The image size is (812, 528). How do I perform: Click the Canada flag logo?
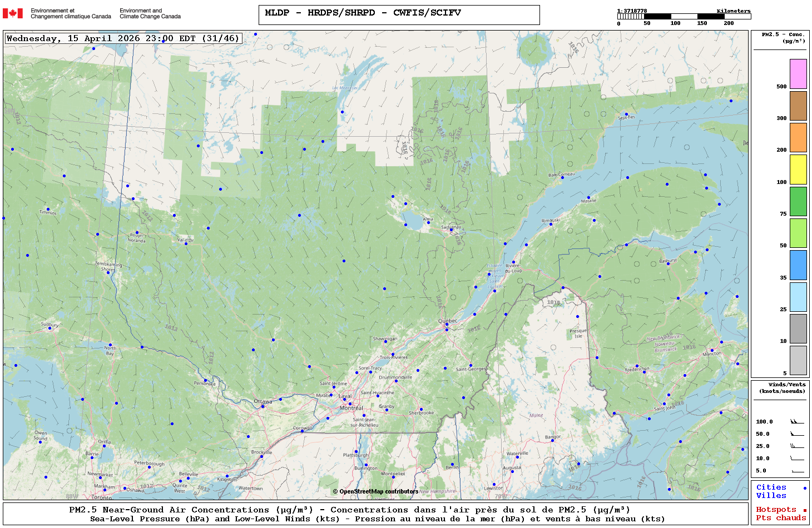pyautogui.click(x=13, y=13)
